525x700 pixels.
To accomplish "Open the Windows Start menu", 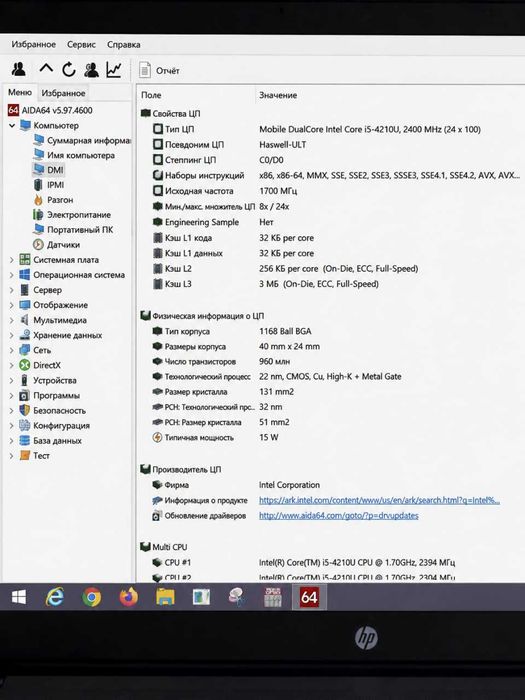I will click(18, 597).
